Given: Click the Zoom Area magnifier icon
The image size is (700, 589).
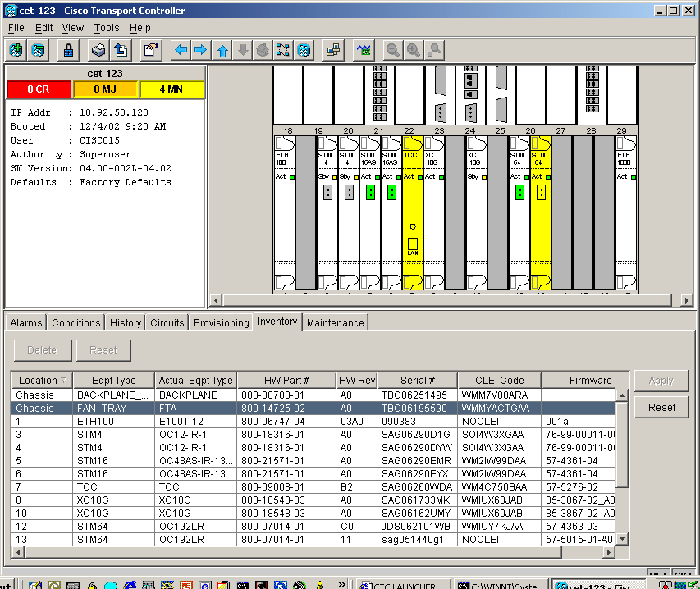Looking at the screenshot, I should click(434, 50).
